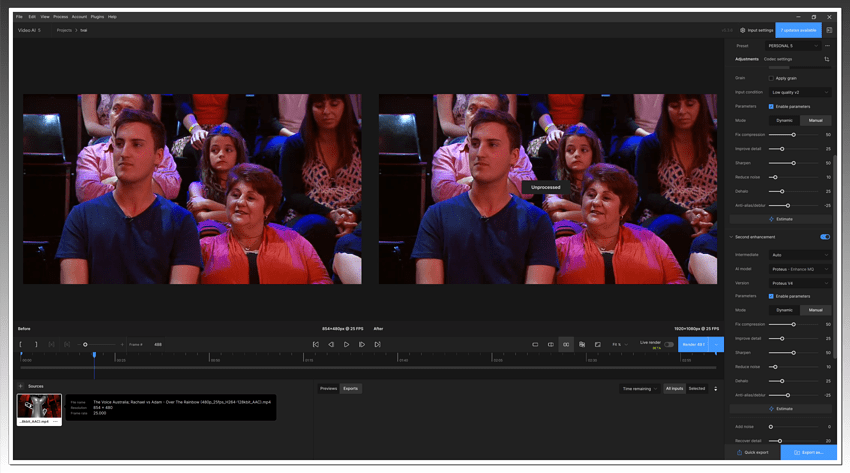Open preset more options ellipsis
Image resolution: width=850 pixels, height=473 pixels.
[827, 46]
